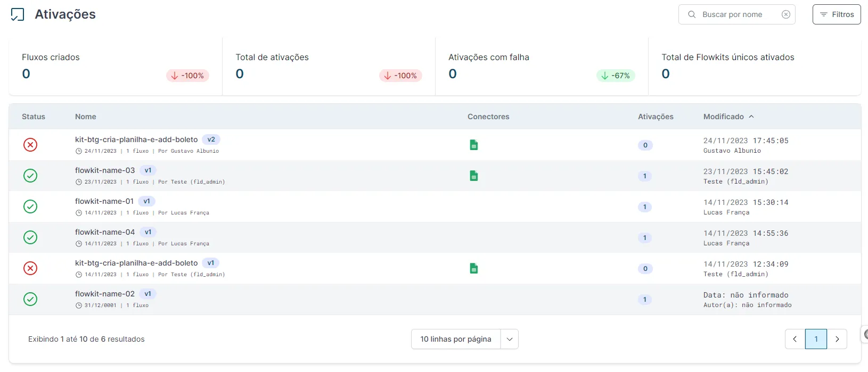Open the 10 linhas por página dropdown
Screen dimensions: 868x372
pos(464,339)
